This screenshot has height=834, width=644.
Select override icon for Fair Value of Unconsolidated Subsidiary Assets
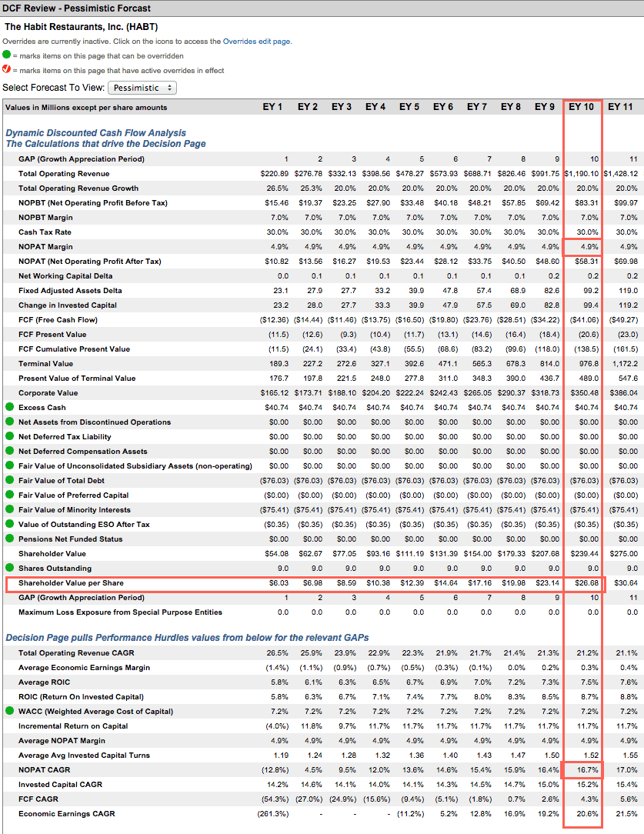[9, 465]
